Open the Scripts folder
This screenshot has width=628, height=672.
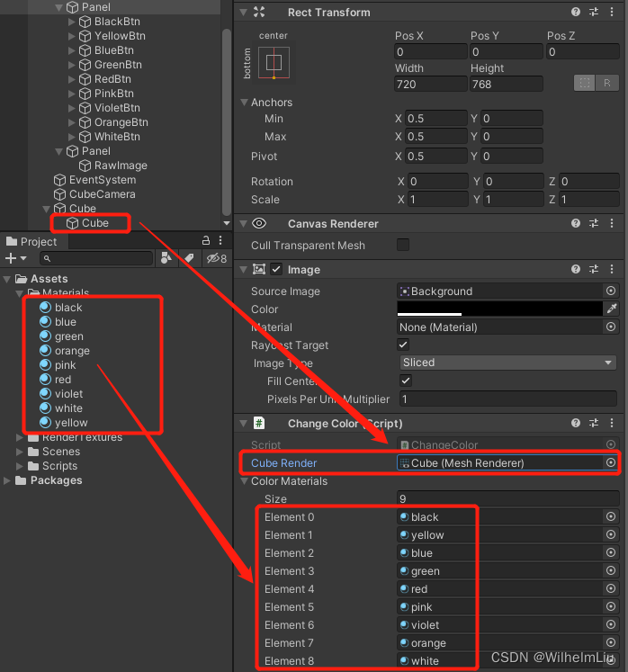click(59, 466)
